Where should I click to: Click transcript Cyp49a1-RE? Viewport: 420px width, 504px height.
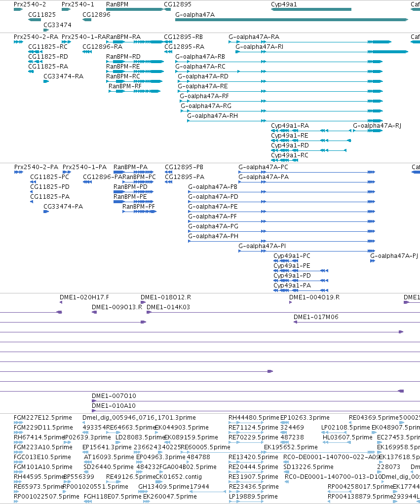click(289, 136)
